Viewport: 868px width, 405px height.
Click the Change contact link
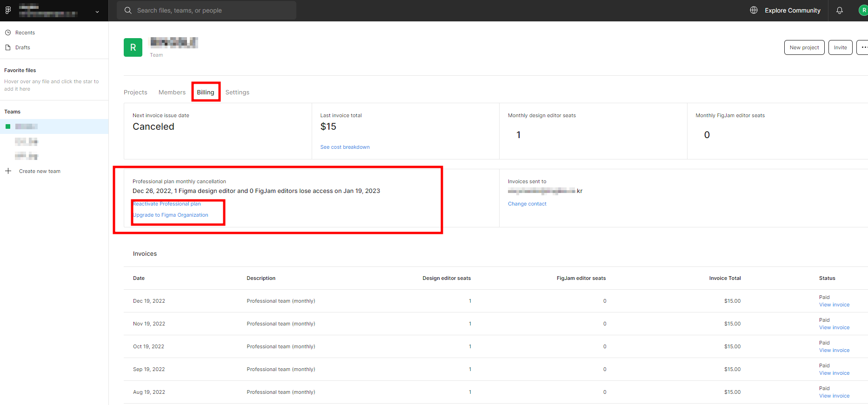tap(527, 204)
